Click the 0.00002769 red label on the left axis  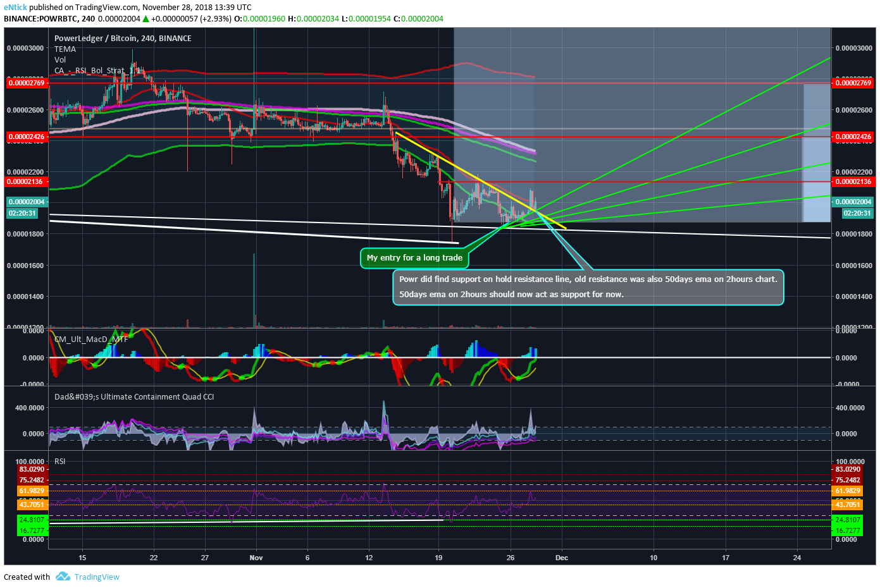[27, 83]
